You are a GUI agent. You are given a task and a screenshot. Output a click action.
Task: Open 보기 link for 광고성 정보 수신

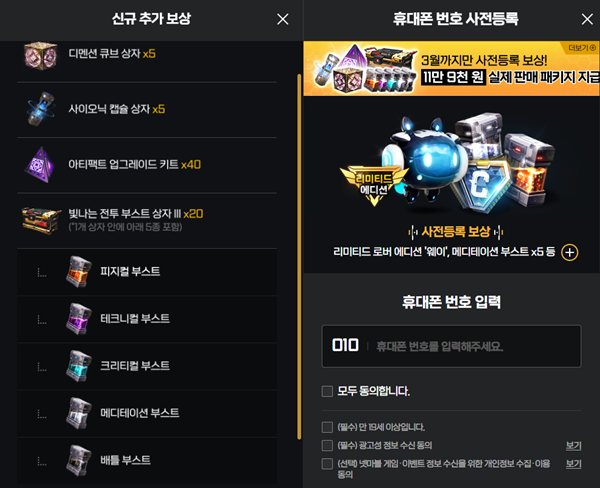[x=573, y=446]
